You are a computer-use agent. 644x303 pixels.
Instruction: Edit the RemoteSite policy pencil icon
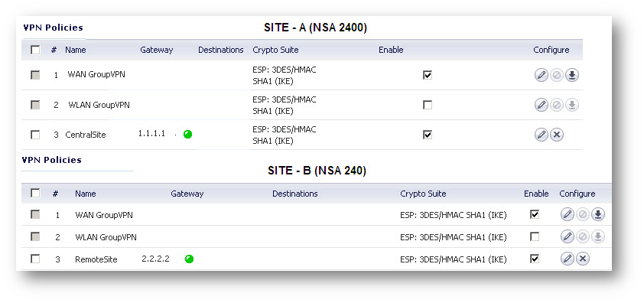point(568,259)
